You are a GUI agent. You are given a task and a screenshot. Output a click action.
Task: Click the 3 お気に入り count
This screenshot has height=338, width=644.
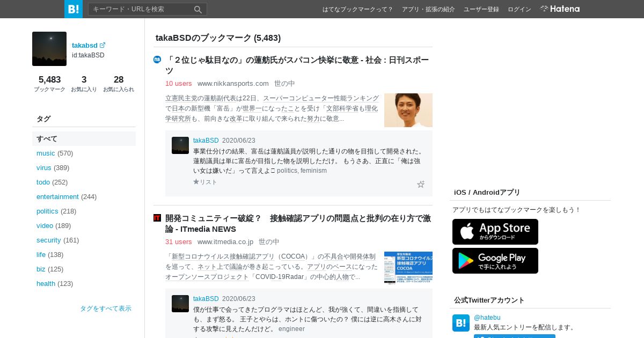pos(84,84)
